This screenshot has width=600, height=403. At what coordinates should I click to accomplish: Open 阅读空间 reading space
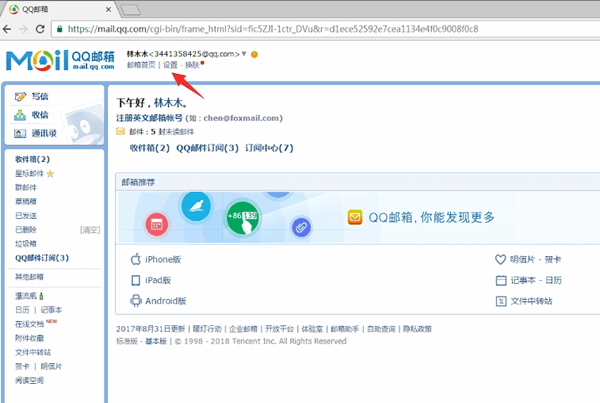[29, 380]
